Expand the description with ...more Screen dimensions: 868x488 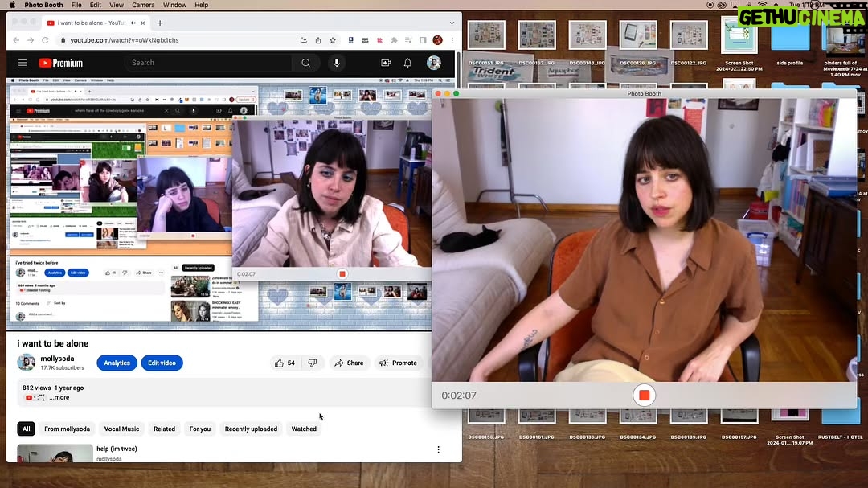59,397
